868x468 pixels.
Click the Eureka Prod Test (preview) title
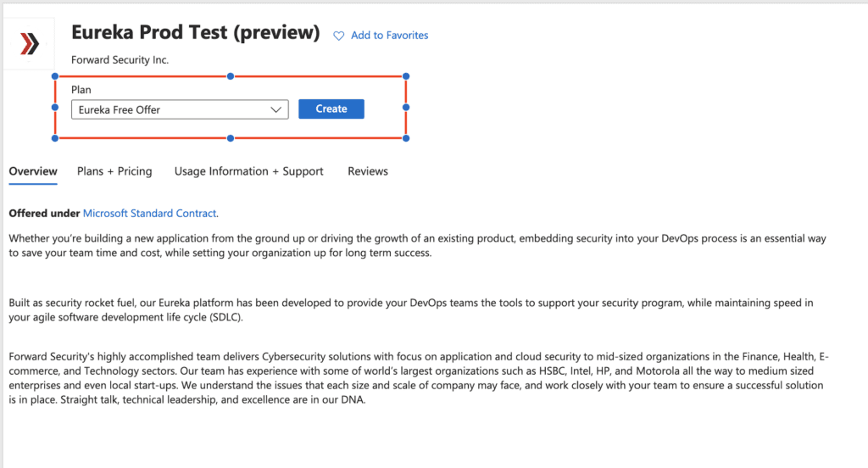[196, 33]
